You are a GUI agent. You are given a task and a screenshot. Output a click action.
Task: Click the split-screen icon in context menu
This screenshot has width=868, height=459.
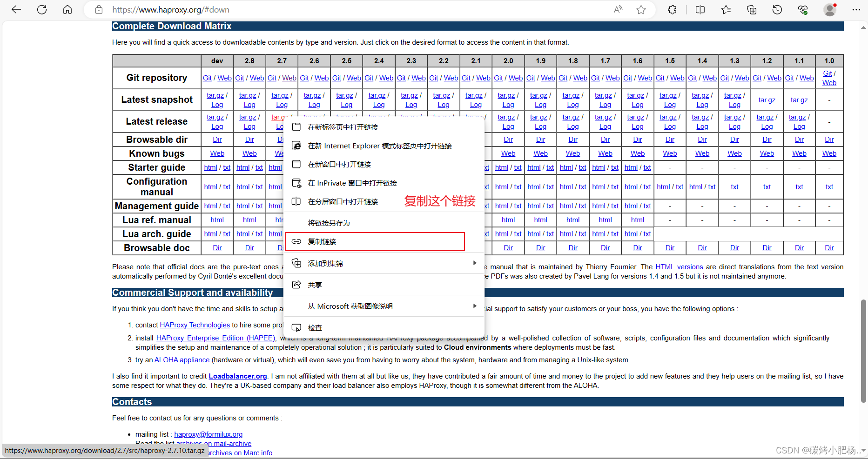pos(296,201)
